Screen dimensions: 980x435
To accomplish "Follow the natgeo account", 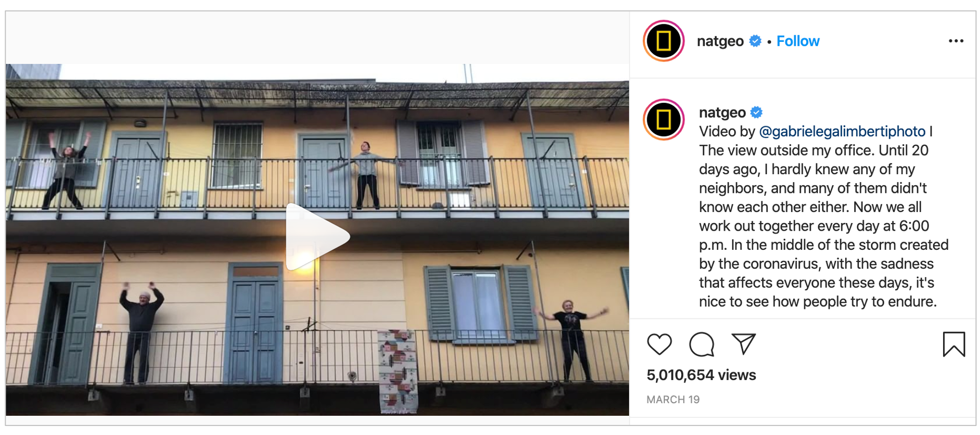I will (798, 41).
